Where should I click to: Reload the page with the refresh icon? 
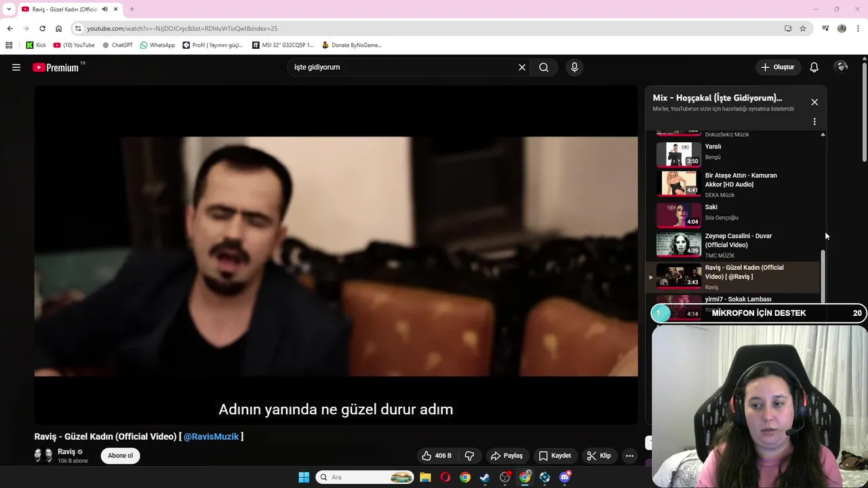[42, 28]
